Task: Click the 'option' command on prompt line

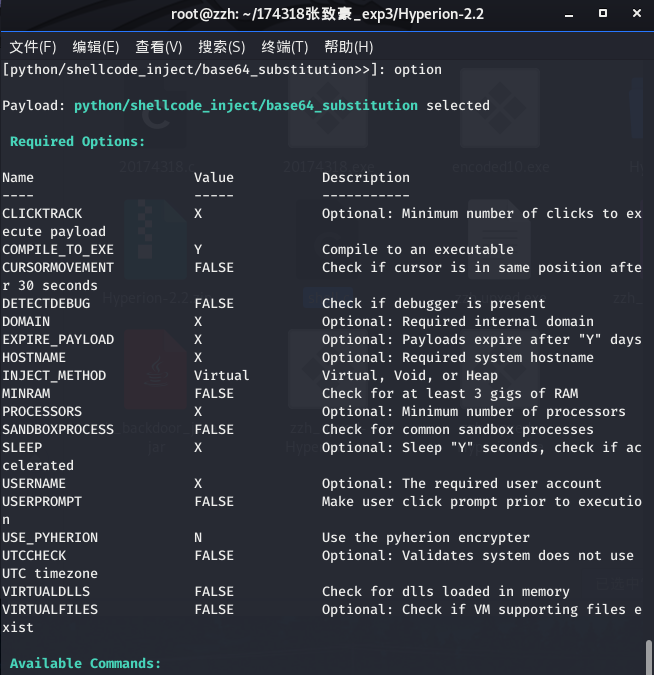Action: (418, 70)
